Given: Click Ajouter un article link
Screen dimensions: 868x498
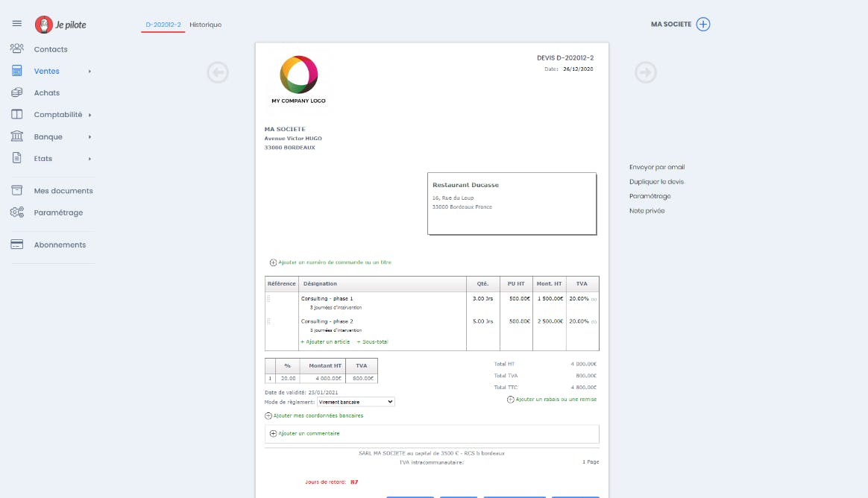Looking at the screenshot, I should (325, 342).
